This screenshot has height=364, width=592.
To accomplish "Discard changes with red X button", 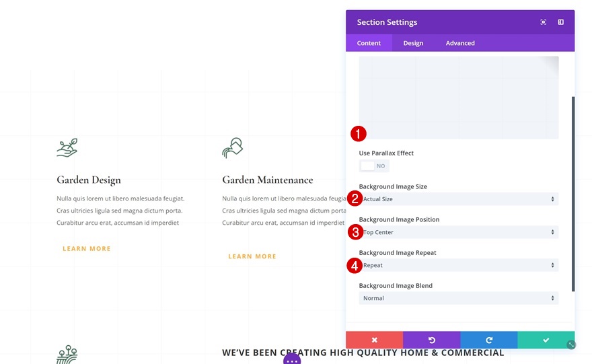I will [x=375, y=340].
